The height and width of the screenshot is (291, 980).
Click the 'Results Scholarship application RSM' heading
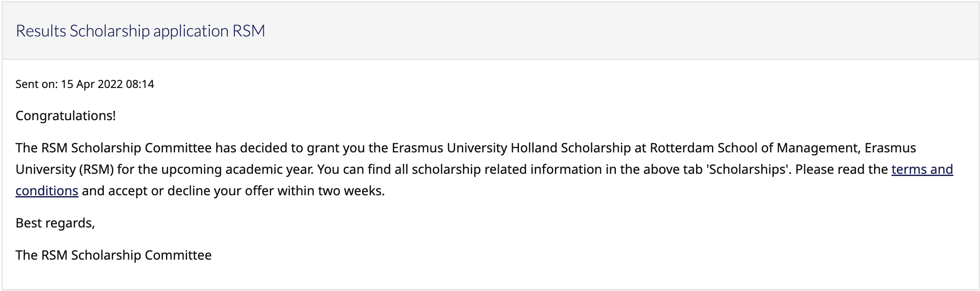click(x=140, y=31)
